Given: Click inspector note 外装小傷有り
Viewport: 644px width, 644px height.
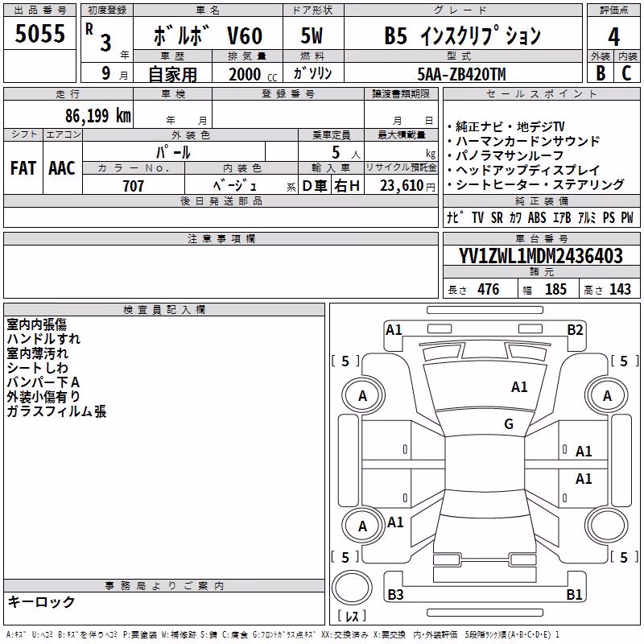Looking at the screenshot, I should click(x=43, y=396).
